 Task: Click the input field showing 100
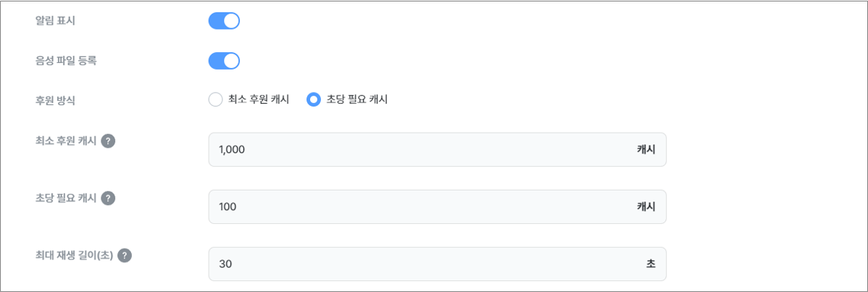(438, 207)
